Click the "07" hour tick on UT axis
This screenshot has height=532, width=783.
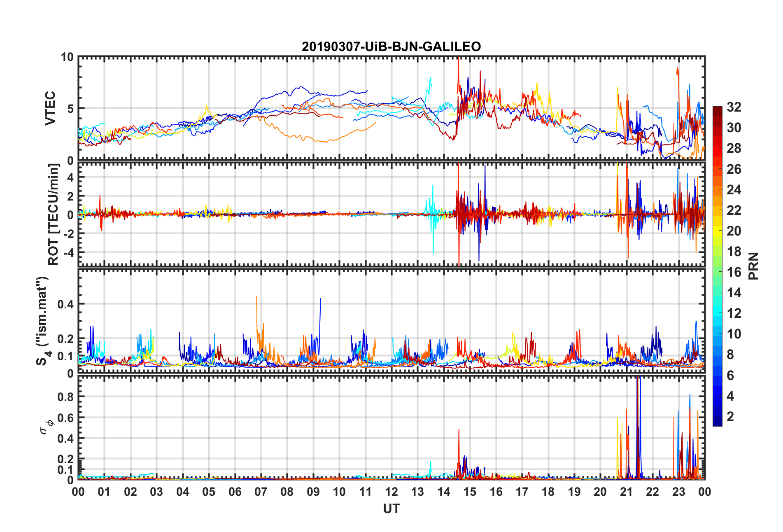tap(261, 492)
